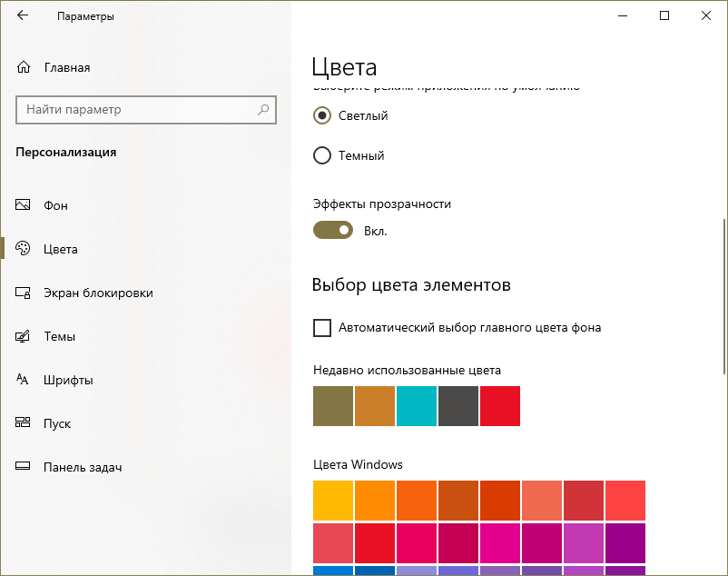Turn off Эффекты прозрачности toggle
Screen dimensions: 728x576
pyautogui.click(x=333, y=231)
